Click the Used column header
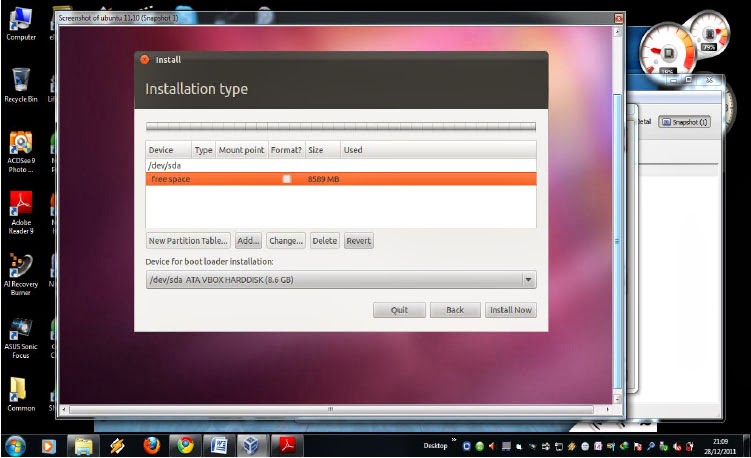The image size is (751, 458). 438,150
